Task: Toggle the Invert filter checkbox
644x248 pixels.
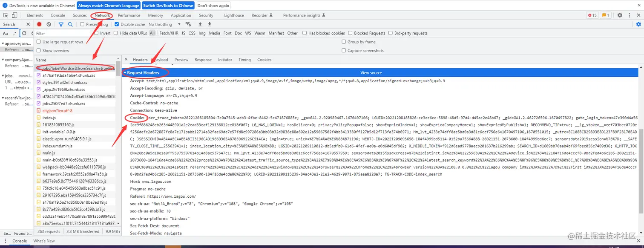Action: coord(97,33)
